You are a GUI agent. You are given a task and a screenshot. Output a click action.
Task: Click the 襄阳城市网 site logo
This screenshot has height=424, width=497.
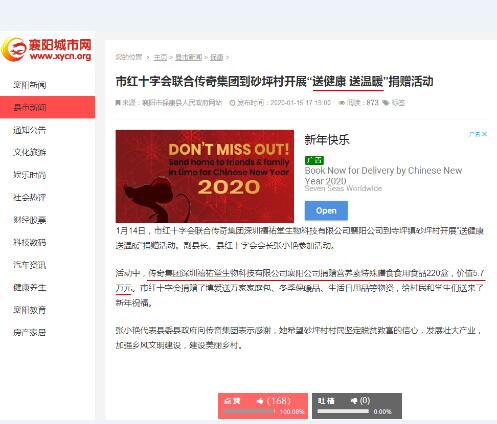pyautogui.click(x=47, y=50)
